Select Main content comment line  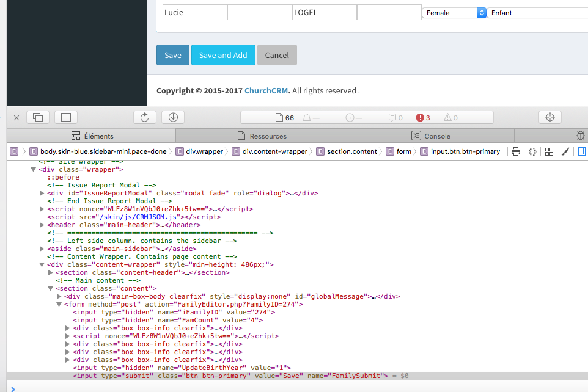98,280
